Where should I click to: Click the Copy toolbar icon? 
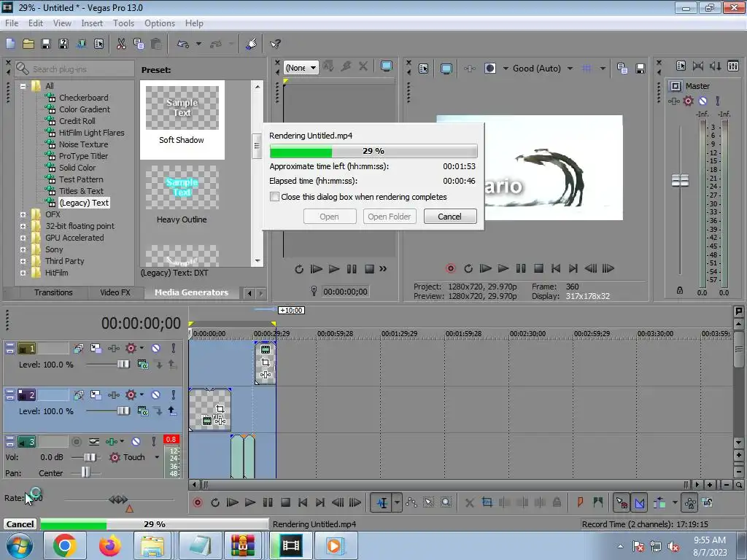[x=139, y=44]
